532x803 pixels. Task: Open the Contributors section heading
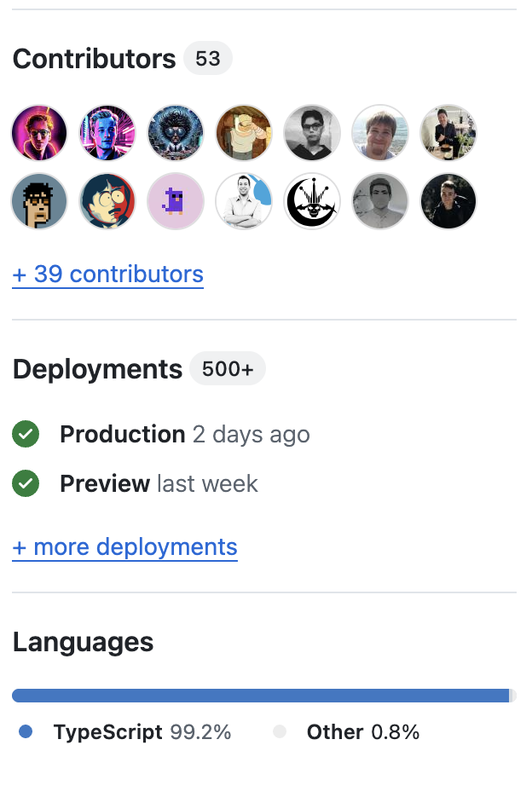(94, 59)
